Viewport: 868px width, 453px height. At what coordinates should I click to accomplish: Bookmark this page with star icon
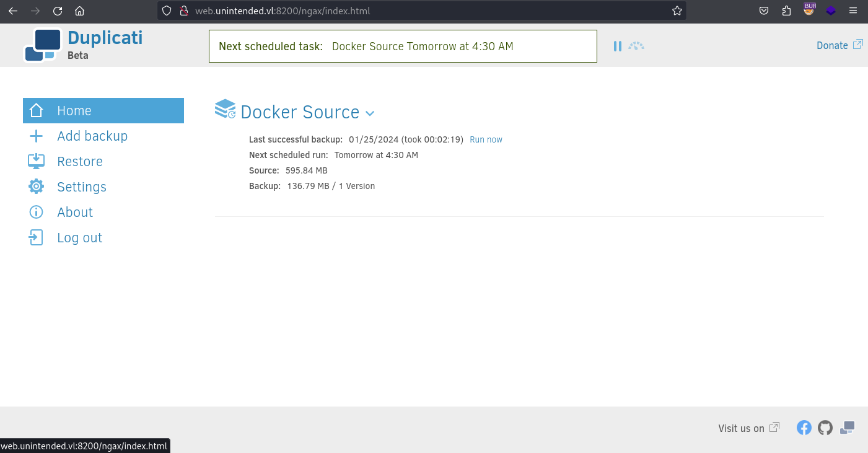coord(677,11)
